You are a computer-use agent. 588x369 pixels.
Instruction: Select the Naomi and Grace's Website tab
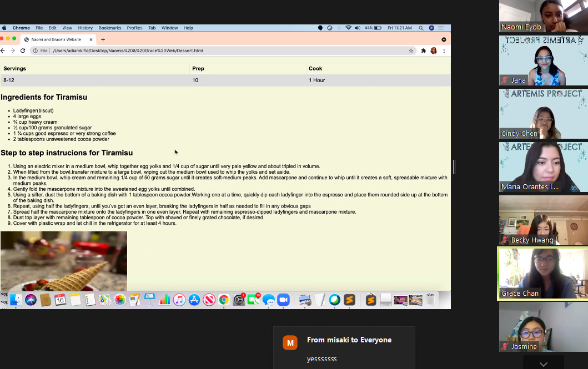click(x=58, y=39)
